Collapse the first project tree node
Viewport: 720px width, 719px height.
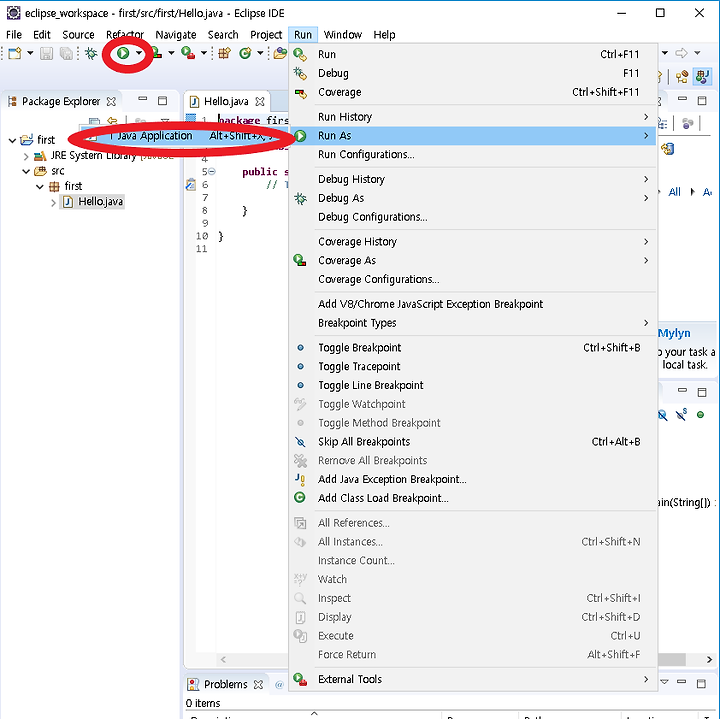pyautogui.click(x=12, y=140)
